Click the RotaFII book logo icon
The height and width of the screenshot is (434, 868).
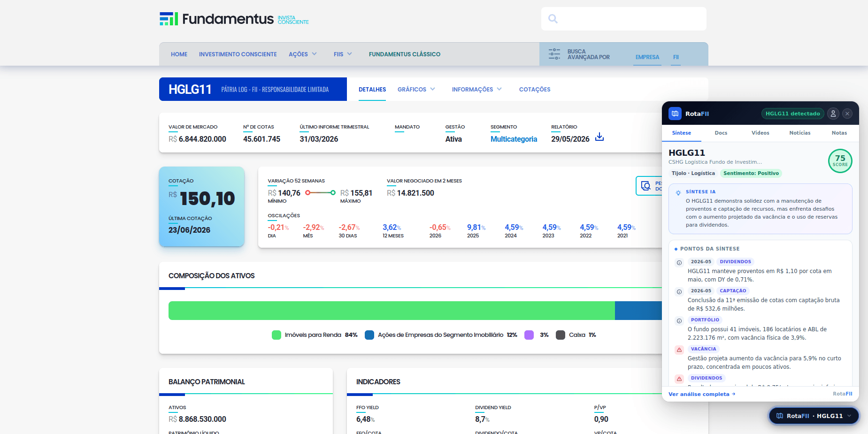(675, 114)
